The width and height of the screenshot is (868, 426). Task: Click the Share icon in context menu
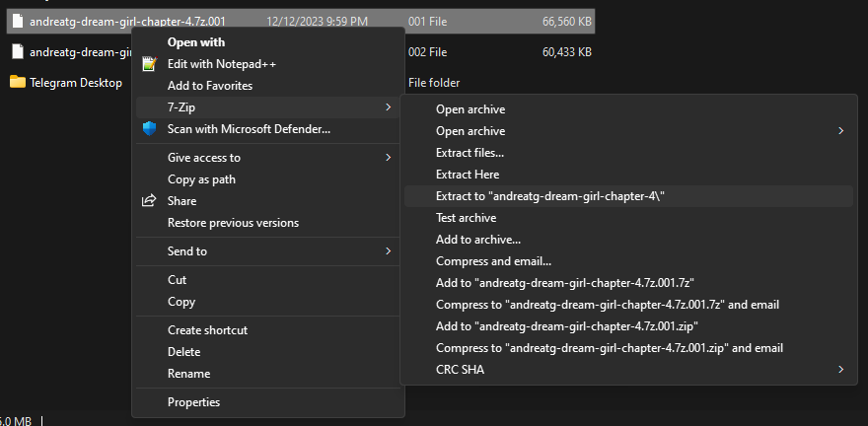[149, 201]
